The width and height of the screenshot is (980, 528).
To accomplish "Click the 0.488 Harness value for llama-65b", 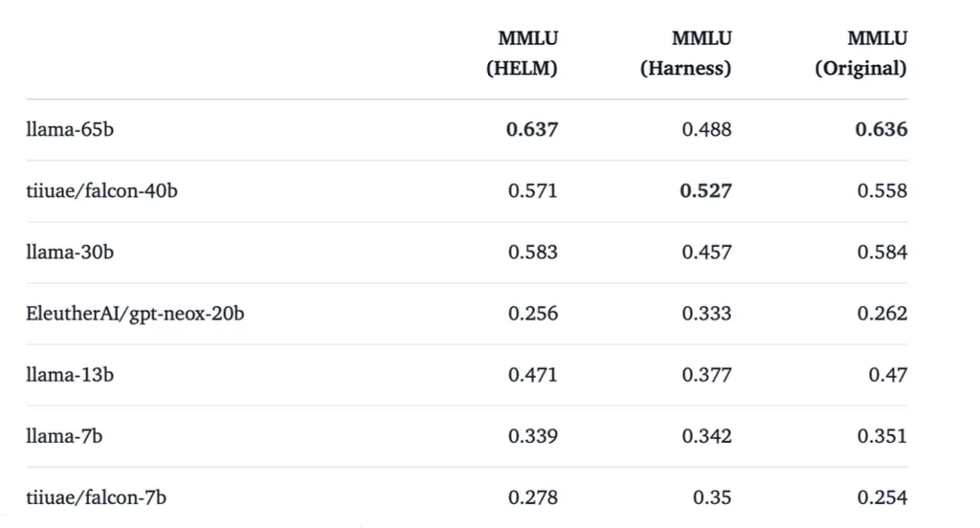I will click(x=706, y=129).
